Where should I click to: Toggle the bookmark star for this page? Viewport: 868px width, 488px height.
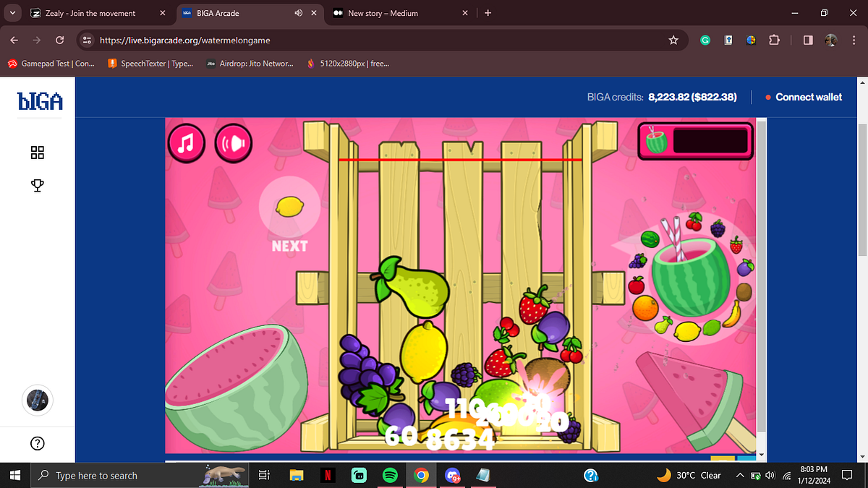[x=673, y=40]
